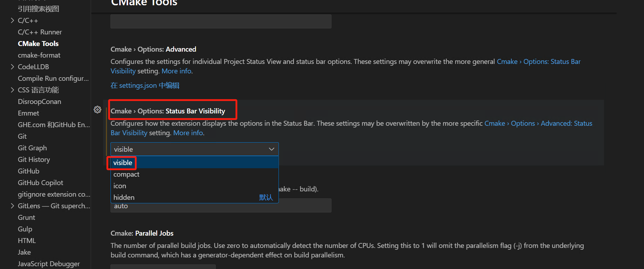Choose compact from the dropdown list
Image resolution: width=644 pixels, height=269 pixels.
click(x=195, y=174)
